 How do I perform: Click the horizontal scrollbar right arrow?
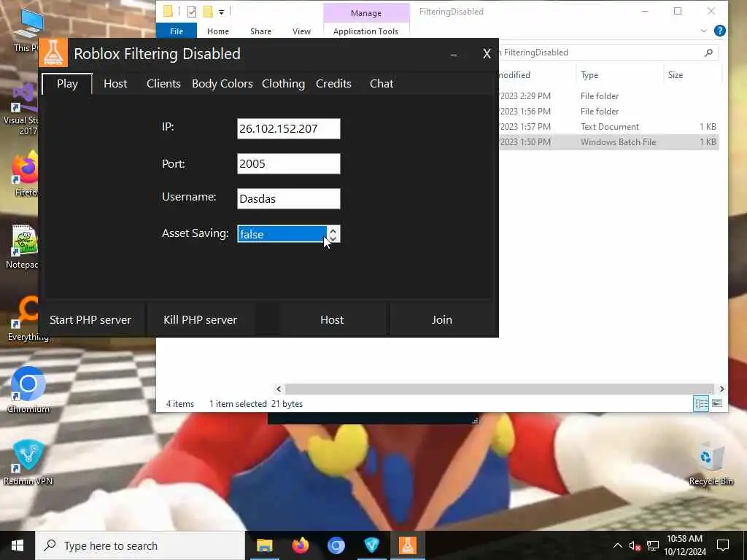[x=721, y=389]
